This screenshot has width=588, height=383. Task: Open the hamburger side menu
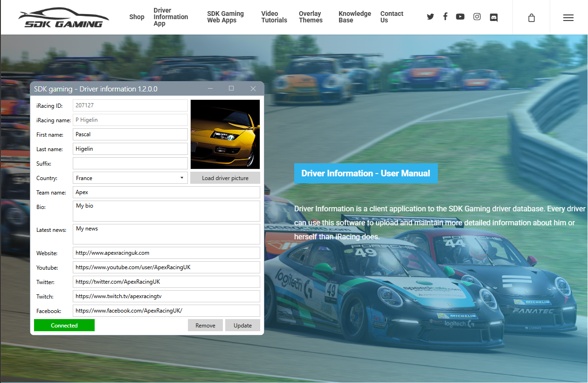tap(568, 18)
